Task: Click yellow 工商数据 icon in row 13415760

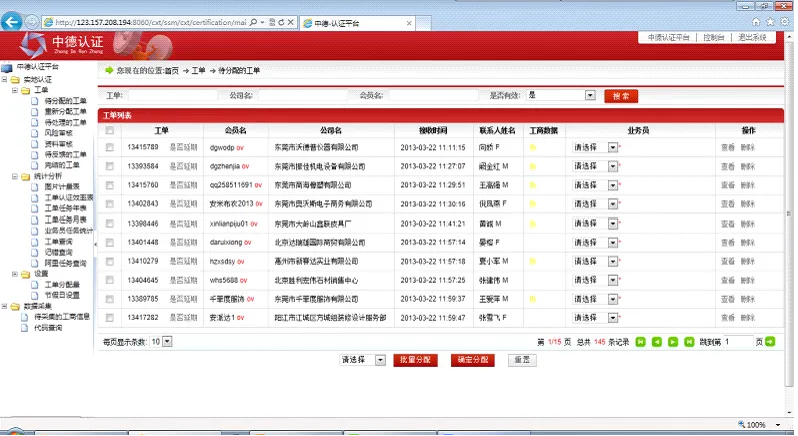Action: point(532,185)
